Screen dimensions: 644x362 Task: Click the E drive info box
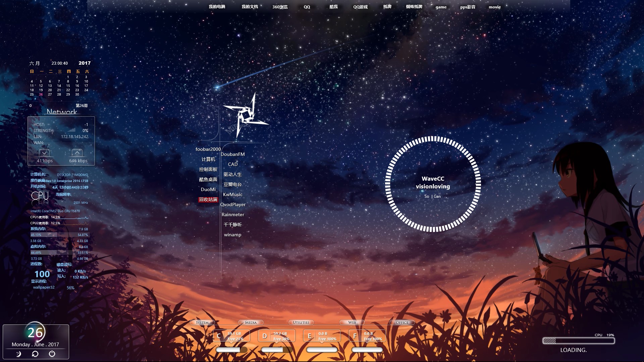322,336
